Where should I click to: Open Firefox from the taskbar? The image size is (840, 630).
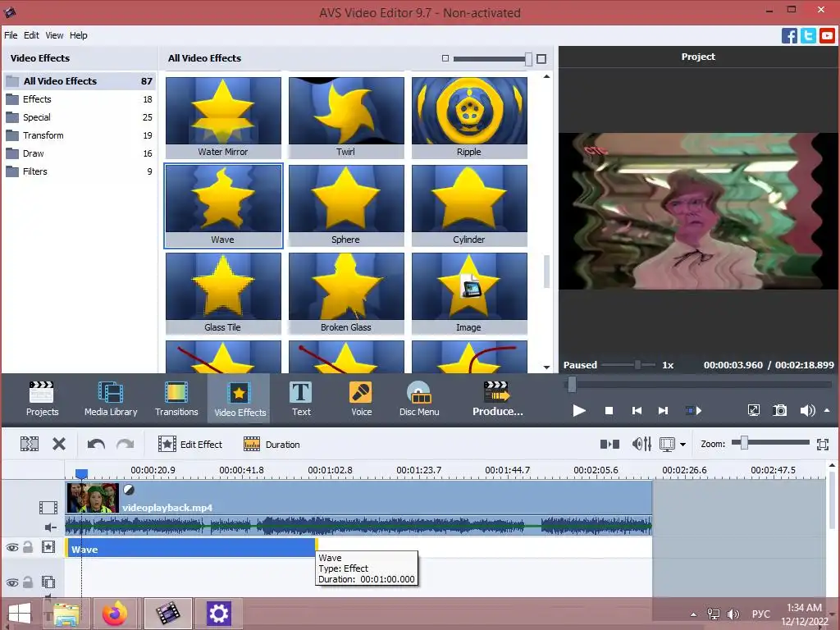[115, 614]
